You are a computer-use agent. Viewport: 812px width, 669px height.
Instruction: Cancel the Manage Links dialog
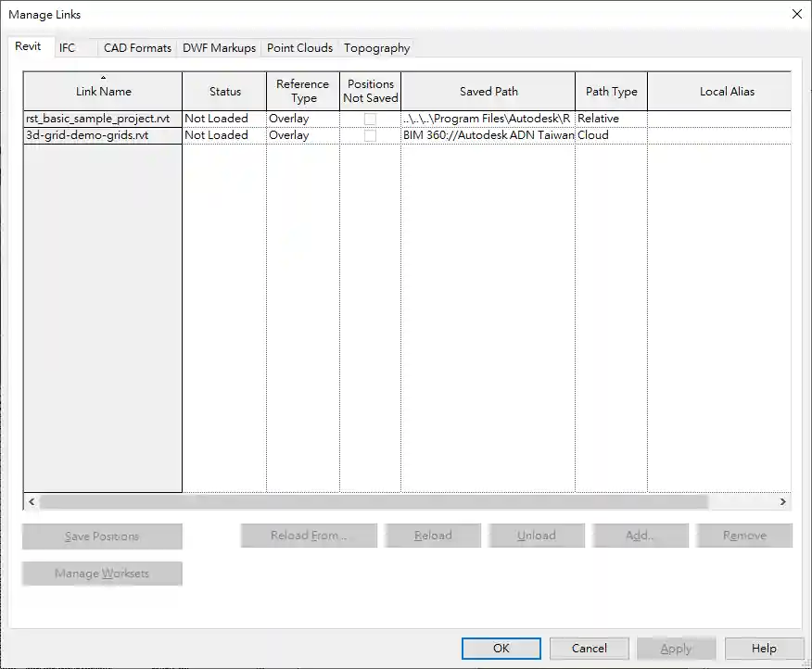[x=589, y=648]
